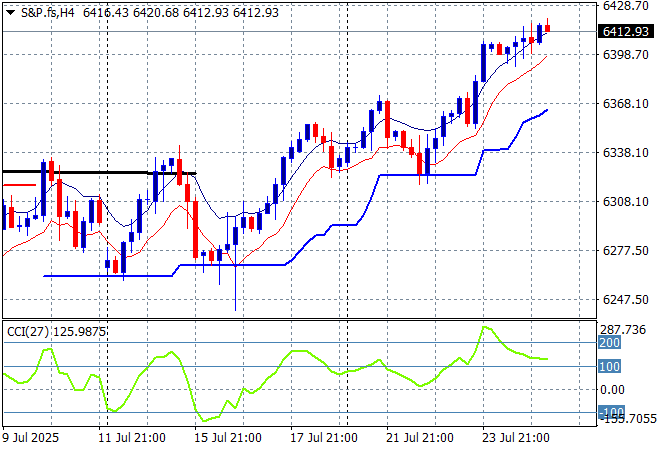Select the CCI 100 level marker

tap(609, 366)
